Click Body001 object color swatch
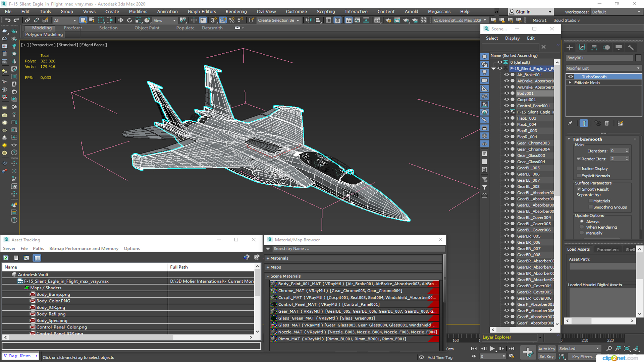 point(638,58)
